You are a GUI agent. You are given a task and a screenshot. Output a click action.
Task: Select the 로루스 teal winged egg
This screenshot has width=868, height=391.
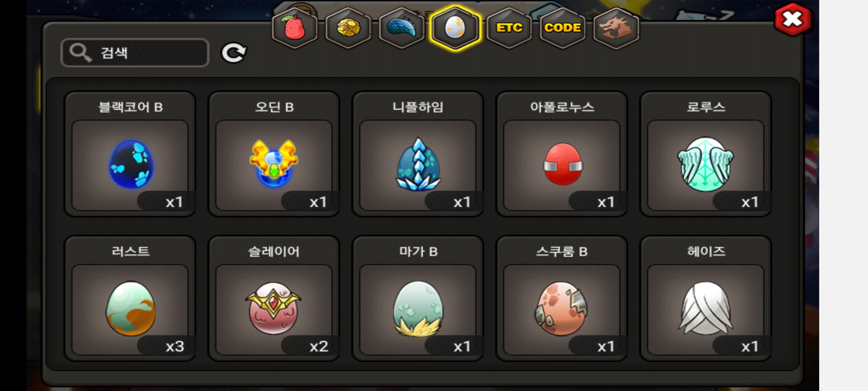706,154
